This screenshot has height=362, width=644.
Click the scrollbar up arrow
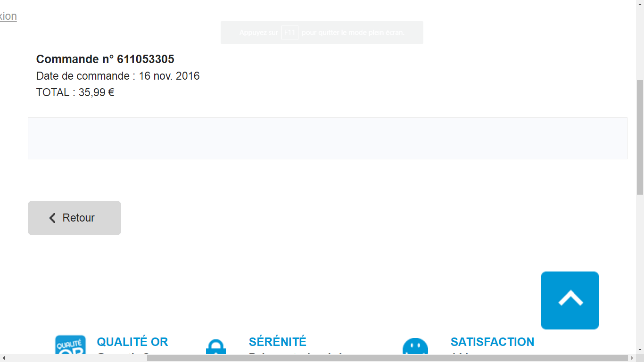tap(640, 3)
